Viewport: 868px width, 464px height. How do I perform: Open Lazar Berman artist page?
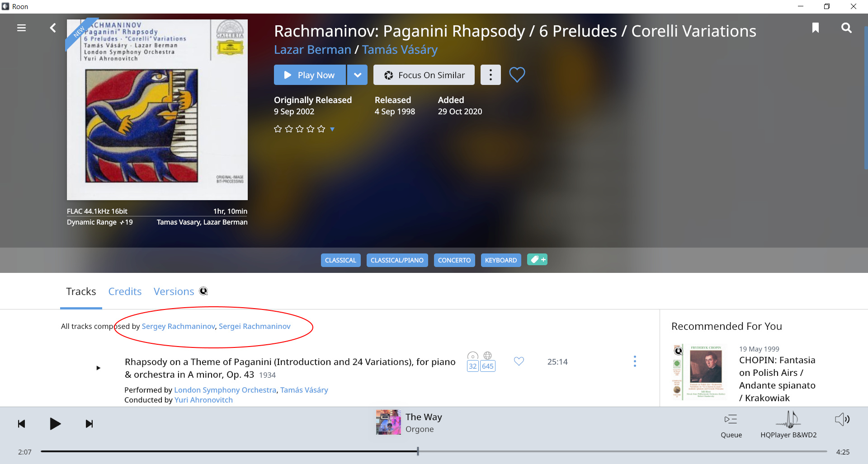tap(312, 50)
